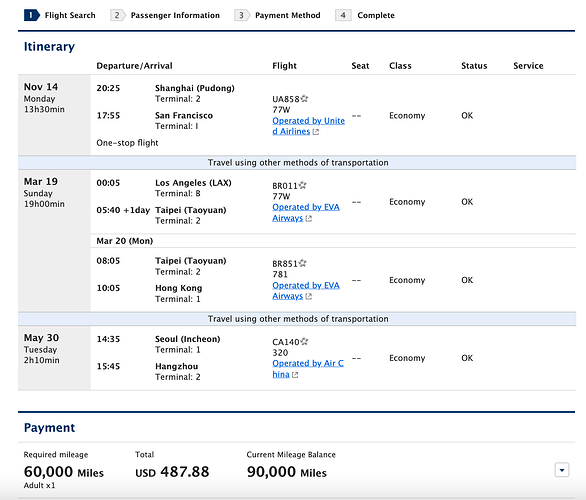
Task: Click Shanghai (Pudong) departure text
Action: 195,88
